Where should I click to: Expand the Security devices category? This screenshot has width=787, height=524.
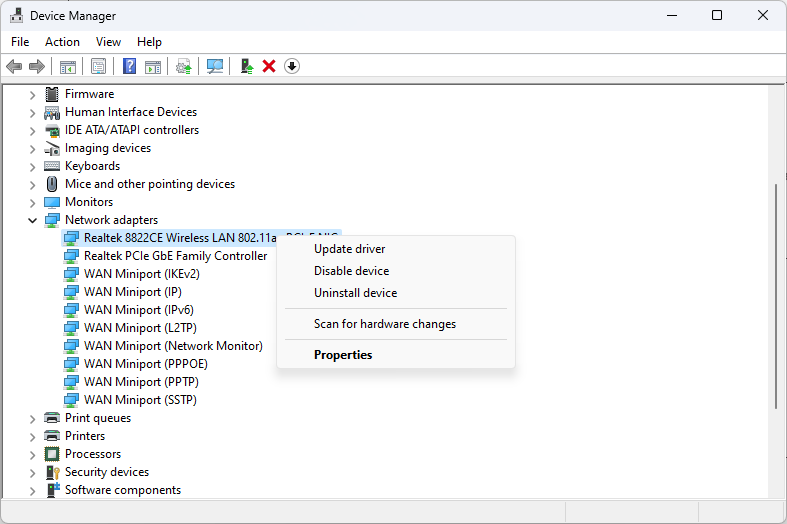pos(32,472)
